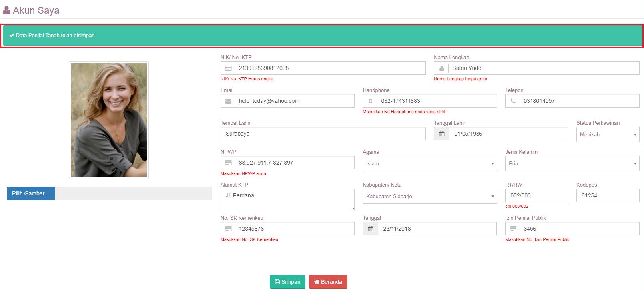644x293 pixels.
Task: Focus the Tempat Lahir input field
Action: tap(323, 134)
